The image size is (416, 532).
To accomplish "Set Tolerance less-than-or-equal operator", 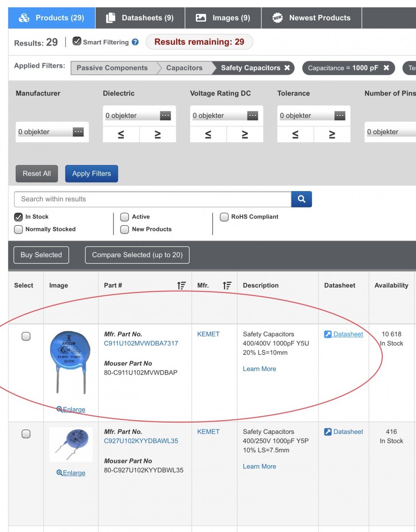I will [295, 134].
